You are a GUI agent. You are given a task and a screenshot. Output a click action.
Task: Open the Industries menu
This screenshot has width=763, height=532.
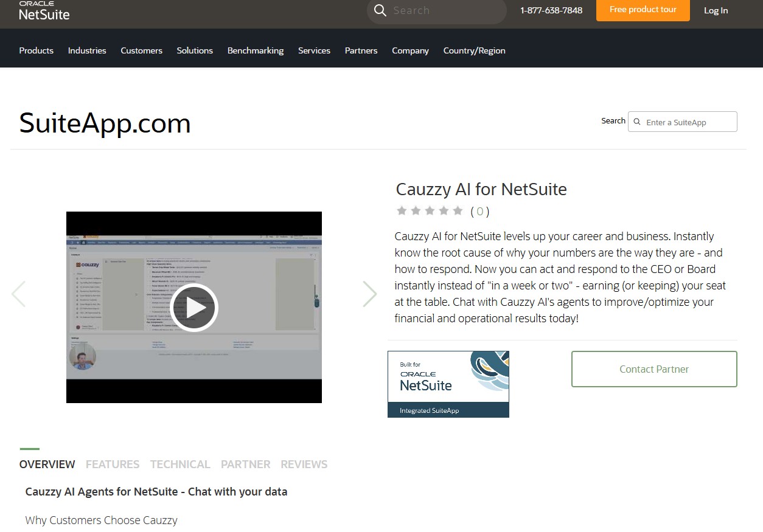pos(87,50)
